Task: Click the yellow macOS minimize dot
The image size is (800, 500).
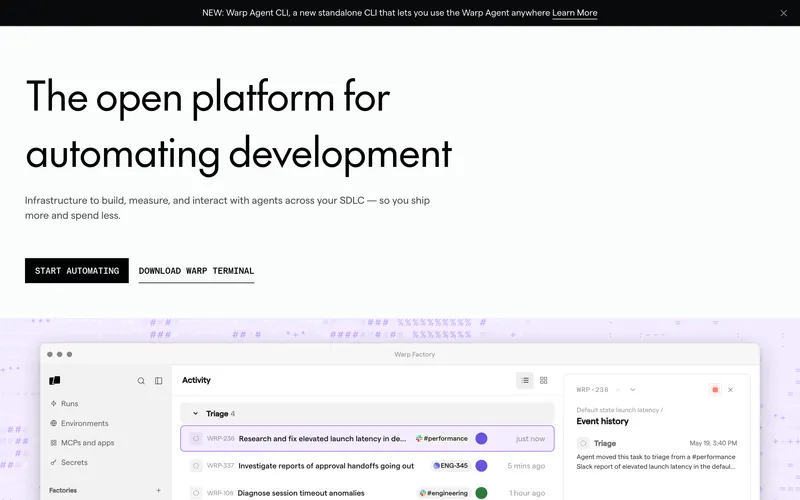Action: click(60, 354)
